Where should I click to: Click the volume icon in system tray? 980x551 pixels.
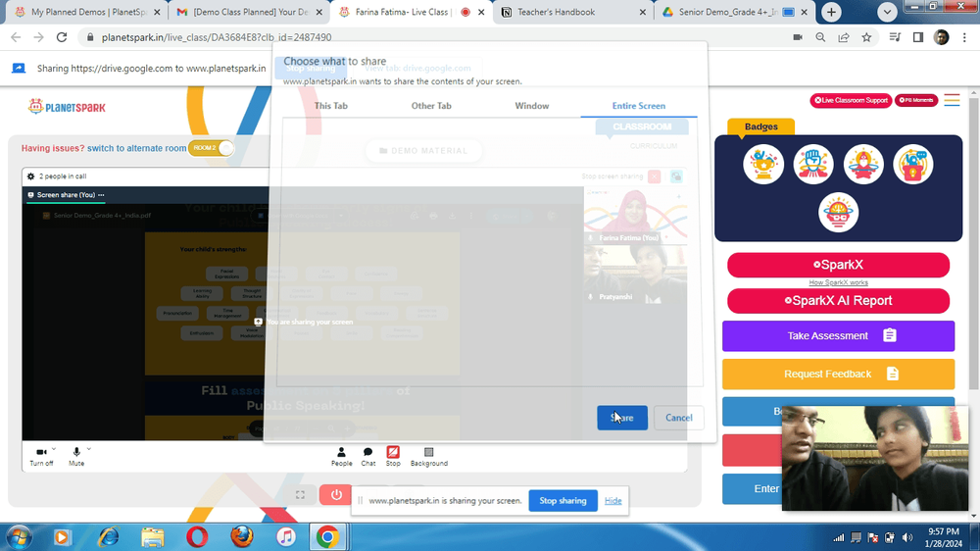(907, 538)
